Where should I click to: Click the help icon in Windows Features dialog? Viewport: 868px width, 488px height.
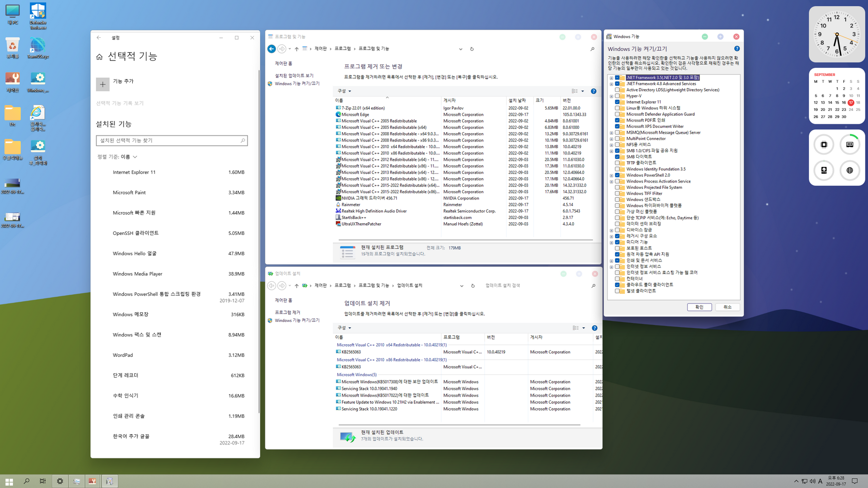pyautogui.click(x=737, y=48)
